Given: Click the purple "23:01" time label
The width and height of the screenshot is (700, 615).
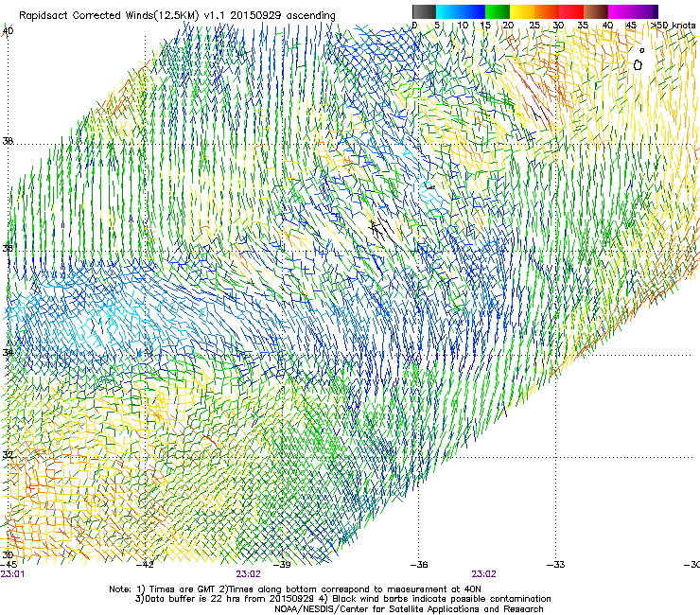Looking at the screenshot, I should click(x=12, y=574).
